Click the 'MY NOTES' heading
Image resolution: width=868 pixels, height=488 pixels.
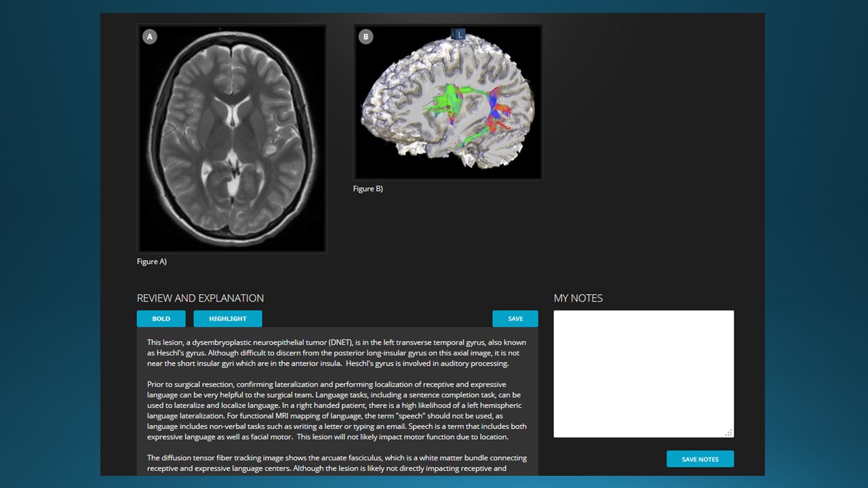pos(578,298)
